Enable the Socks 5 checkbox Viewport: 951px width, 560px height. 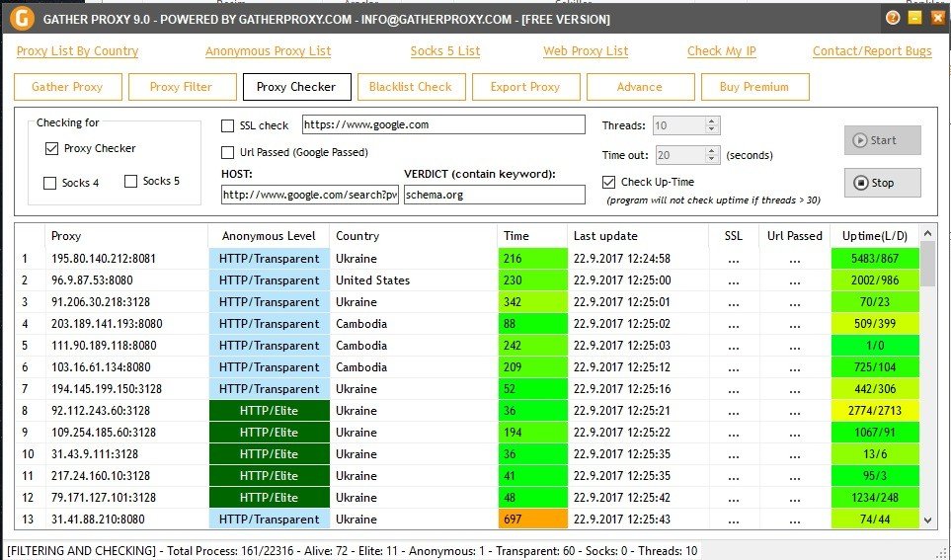tap(130, 181)
